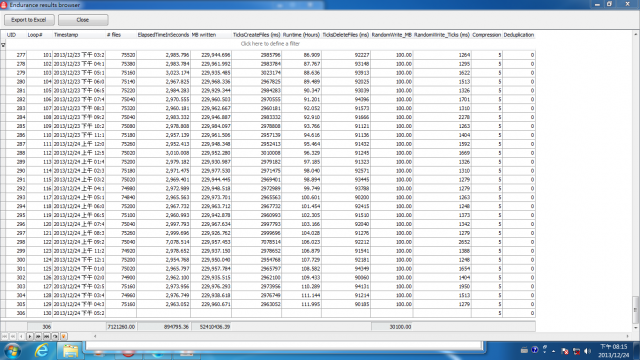The height and width of the screenshot is (360, 640).
Task: Click the orange filter navigator button
Action: click(64, 336)
